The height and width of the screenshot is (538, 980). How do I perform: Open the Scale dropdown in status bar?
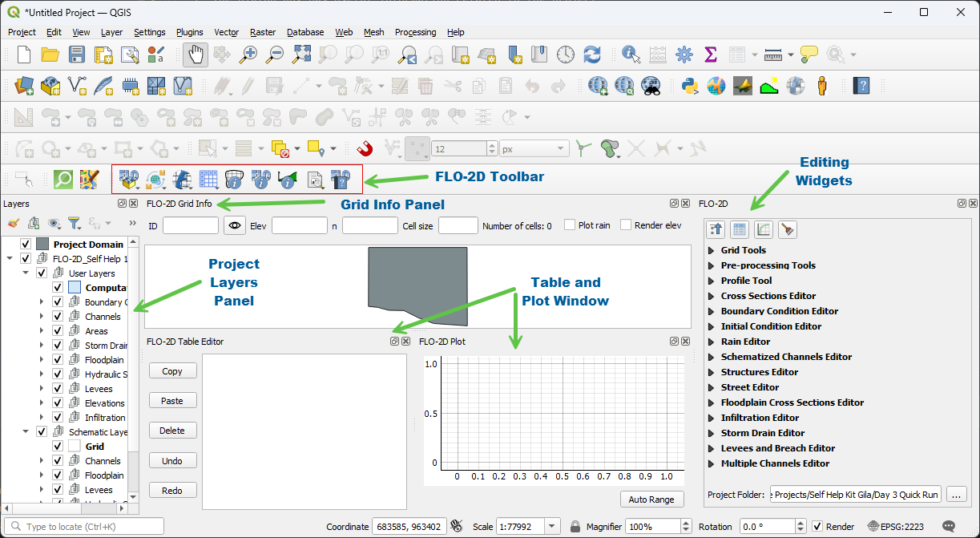(551, 527)
